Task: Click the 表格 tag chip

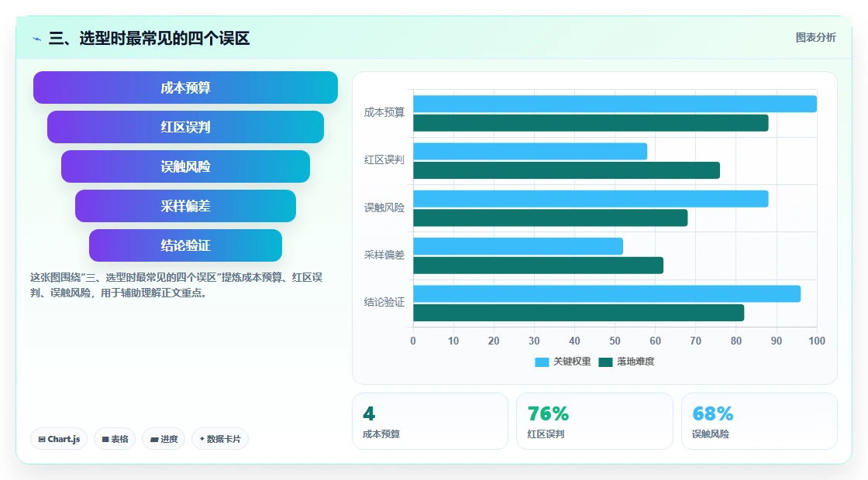Action: (x=115, y=439)
